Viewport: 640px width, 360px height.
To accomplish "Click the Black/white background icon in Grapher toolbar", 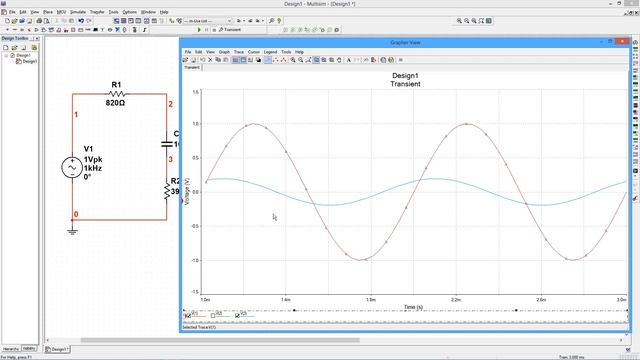I will (x=258, y=60).
